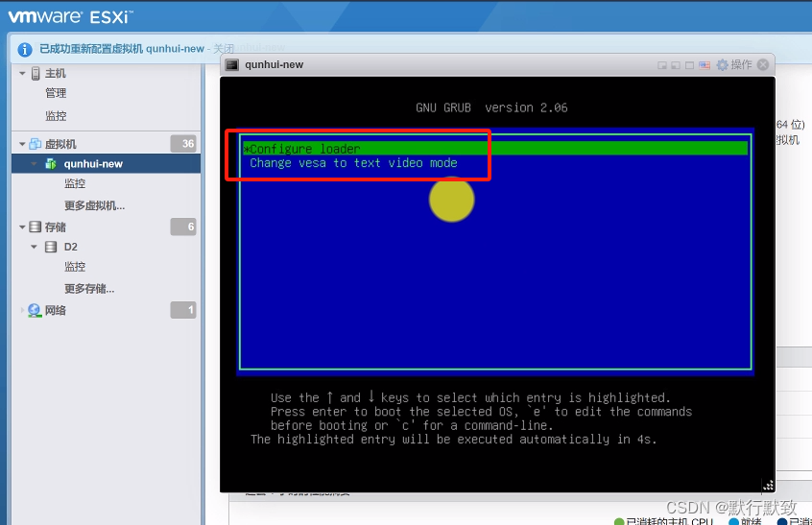812x525 pixels.
Task: Select the Configure loader GRUB entry
Action: (495, 149)
